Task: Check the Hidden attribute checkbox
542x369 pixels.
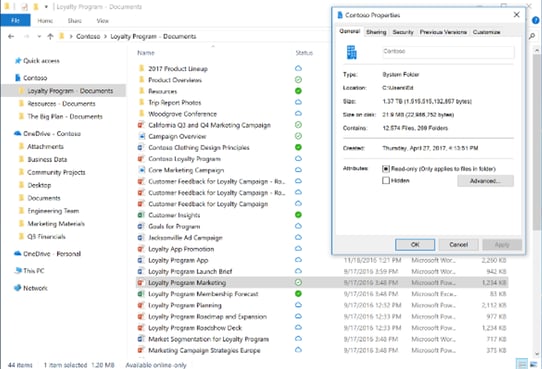Action: [x=386, y=180]
